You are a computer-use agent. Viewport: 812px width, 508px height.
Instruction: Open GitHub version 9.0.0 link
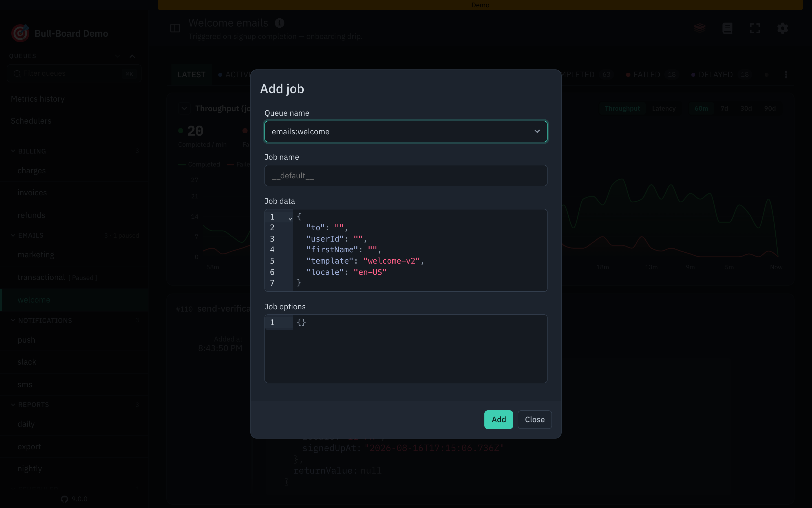click(x=74, y=499)
